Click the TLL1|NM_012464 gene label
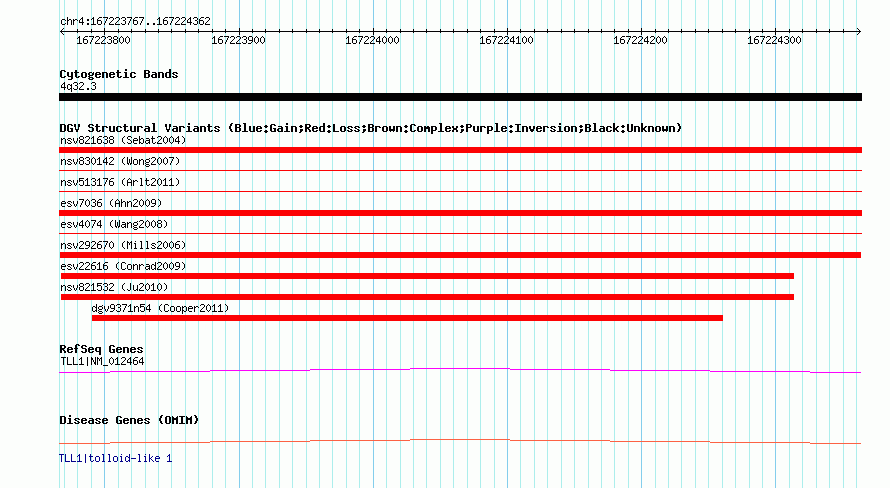890x488 pixels. [x=102, y=361]
